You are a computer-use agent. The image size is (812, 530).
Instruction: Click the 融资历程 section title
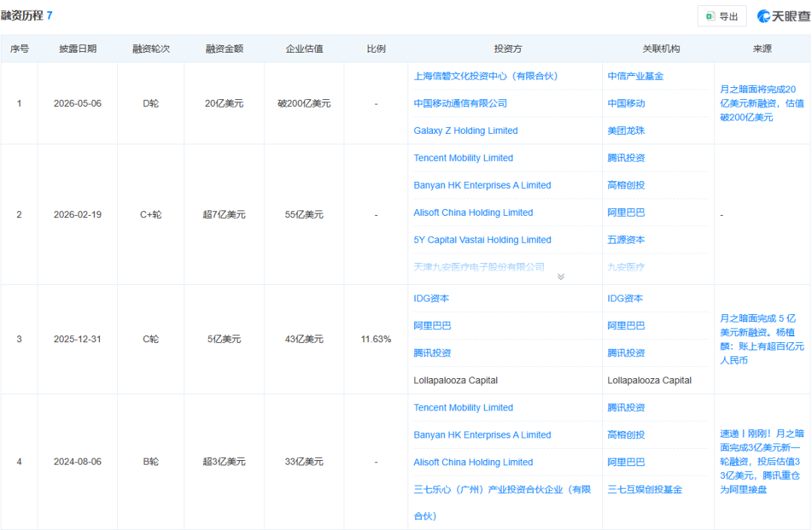[x=22, y=16]
